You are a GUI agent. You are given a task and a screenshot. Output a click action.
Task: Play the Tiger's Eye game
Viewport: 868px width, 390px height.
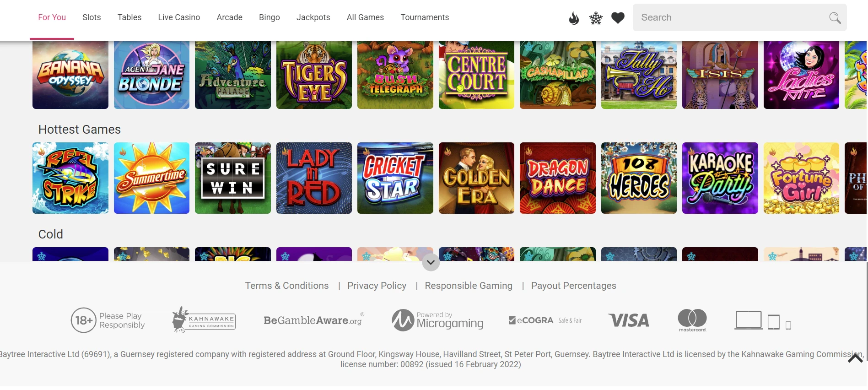[314, 75]
